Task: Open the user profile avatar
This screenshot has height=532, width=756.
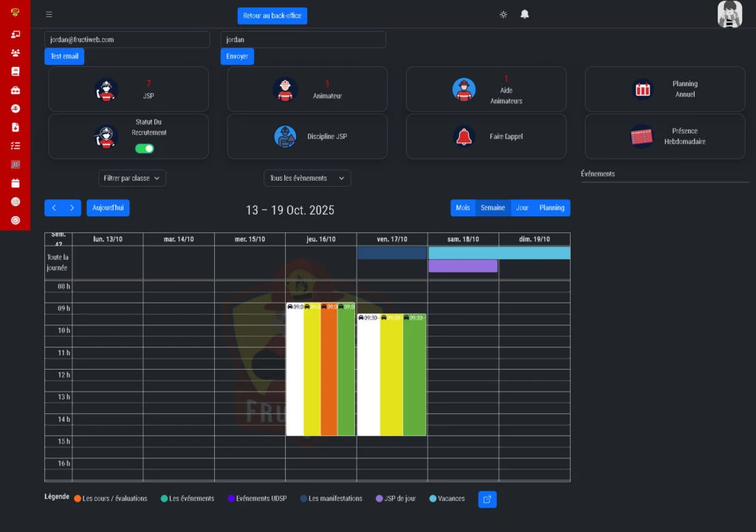Action: tap(729, 14)
